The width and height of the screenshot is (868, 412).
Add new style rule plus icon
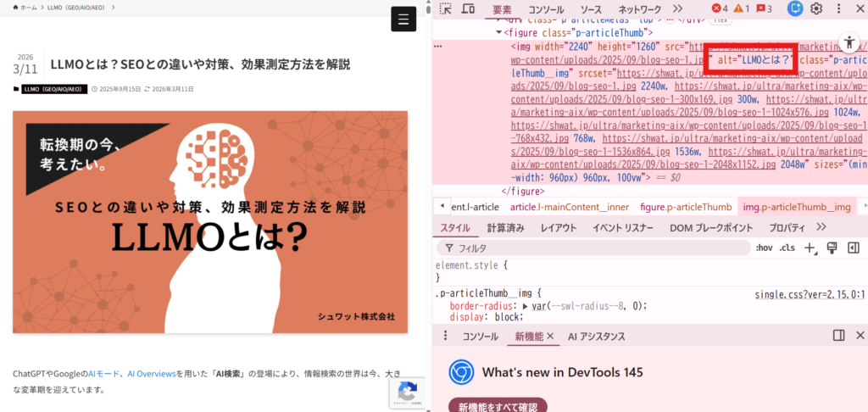pyautogui.click(x=810, y=248)
